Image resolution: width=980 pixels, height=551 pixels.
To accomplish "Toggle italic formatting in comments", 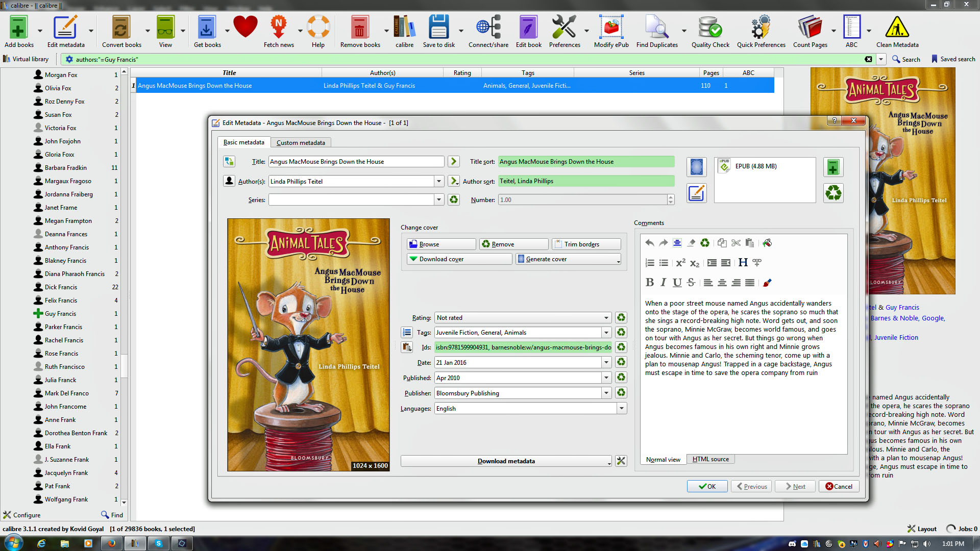I will (663, 283).
